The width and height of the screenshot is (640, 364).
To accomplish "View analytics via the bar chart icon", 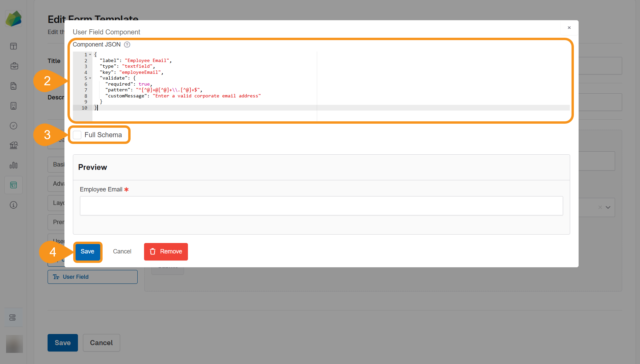I will point(13,165).
